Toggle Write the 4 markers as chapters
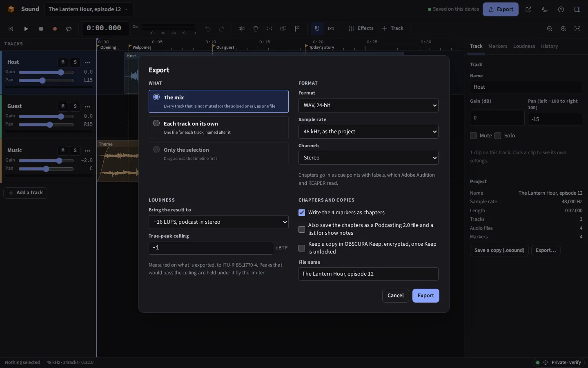Image resolution: width=588 pixels, height=368 pixels. point(302,213)
